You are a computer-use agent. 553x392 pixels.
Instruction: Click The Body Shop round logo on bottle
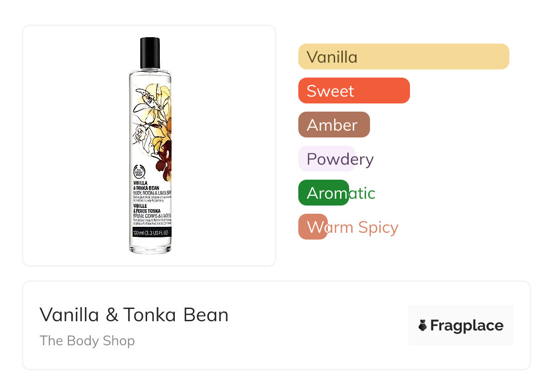click(138, 173)
